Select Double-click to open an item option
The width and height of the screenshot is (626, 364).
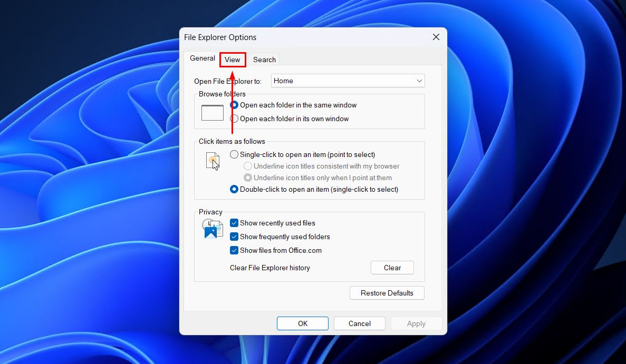[234, 189]
